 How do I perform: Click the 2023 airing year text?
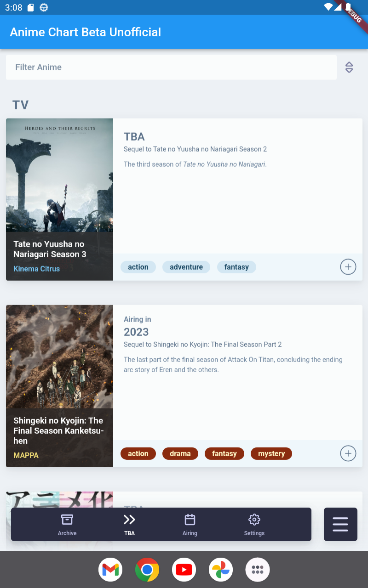point(136,332)
